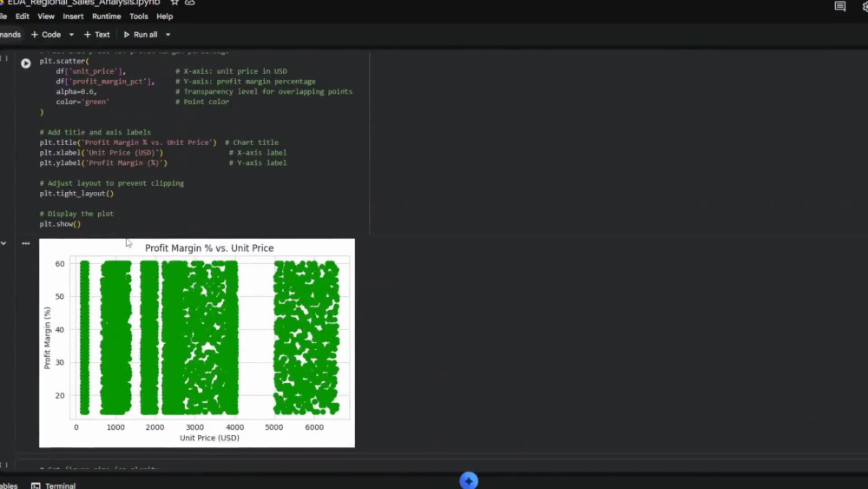Click Run all button

click(141, 35)
